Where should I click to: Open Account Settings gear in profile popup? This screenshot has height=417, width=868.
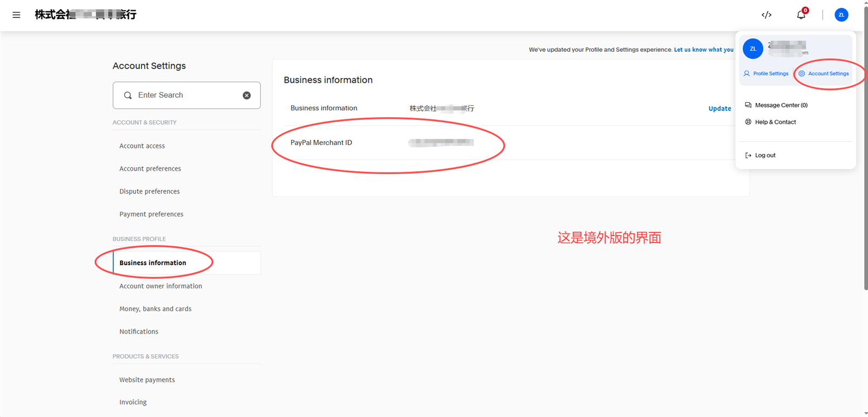click(x=824, y=73)
